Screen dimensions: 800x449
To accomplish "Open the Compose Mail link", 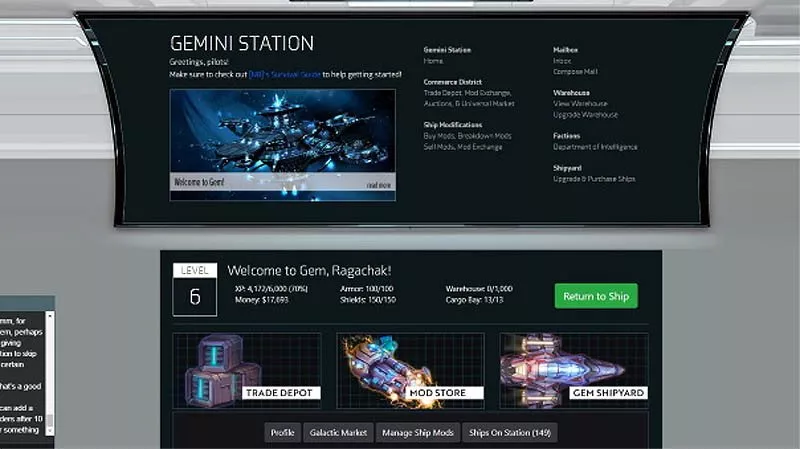I will click(x=575, y=72).
